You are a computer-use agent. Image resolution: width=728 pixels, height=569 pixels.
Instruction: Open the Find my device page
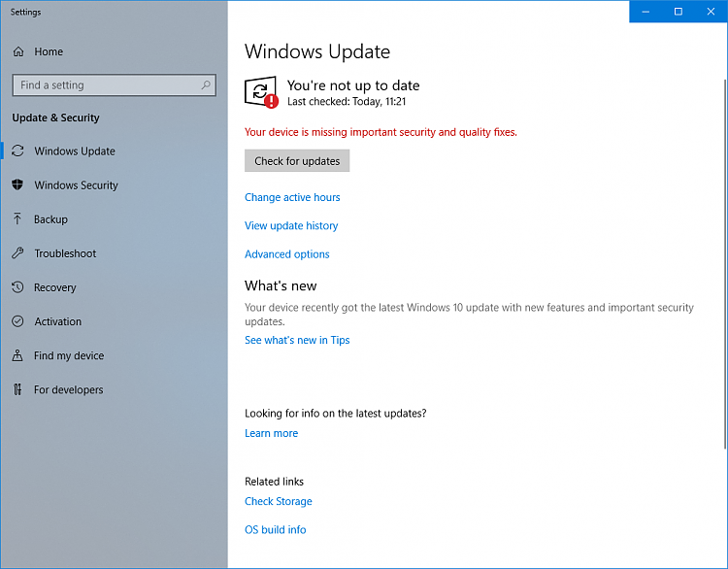(114, 355)
